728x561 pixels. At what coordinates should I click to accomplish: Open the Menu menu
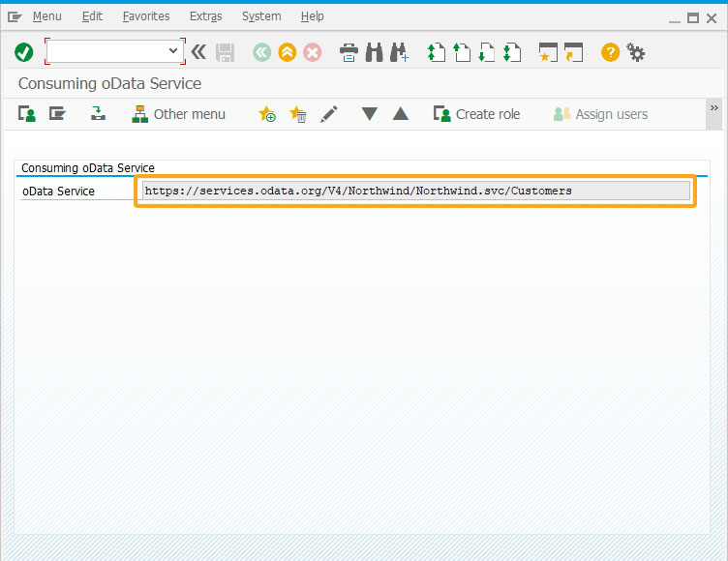pyautogui.click(x=46, y=16)
